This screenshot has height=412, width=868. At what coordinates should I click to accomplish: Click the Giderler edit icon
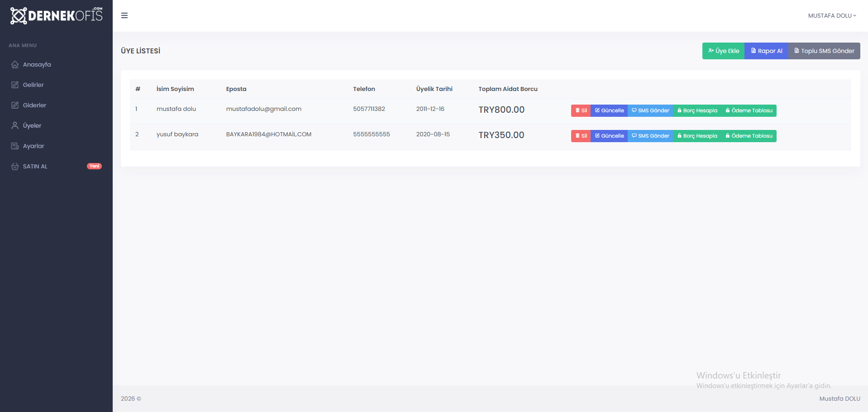pos(15,105)
